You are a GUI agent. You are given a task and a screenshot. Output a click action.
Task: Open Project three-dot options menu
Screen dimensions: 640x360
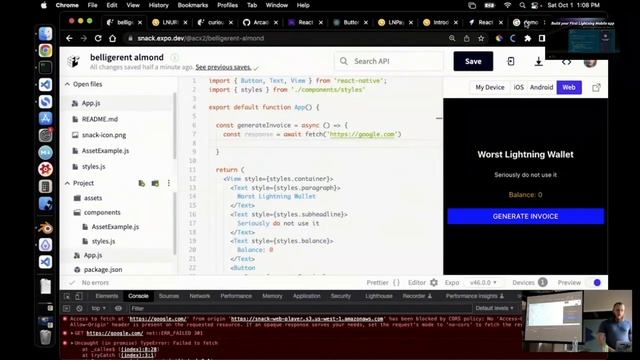coord(169,183)
